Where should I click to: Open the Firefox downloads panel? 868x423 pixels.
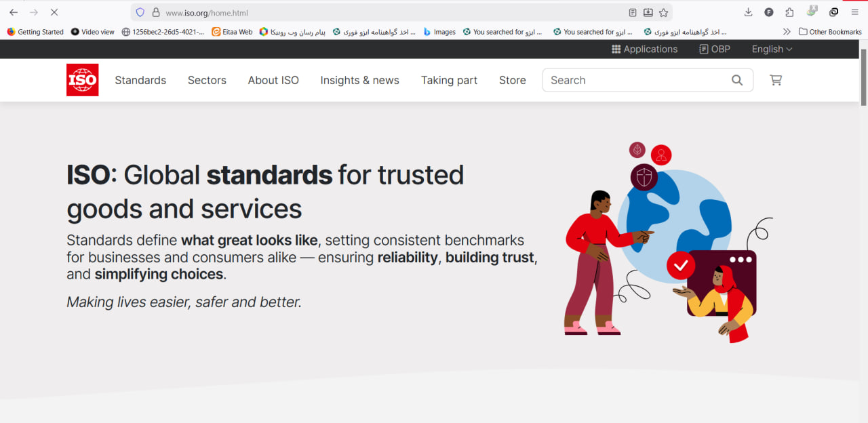(749, 12)
